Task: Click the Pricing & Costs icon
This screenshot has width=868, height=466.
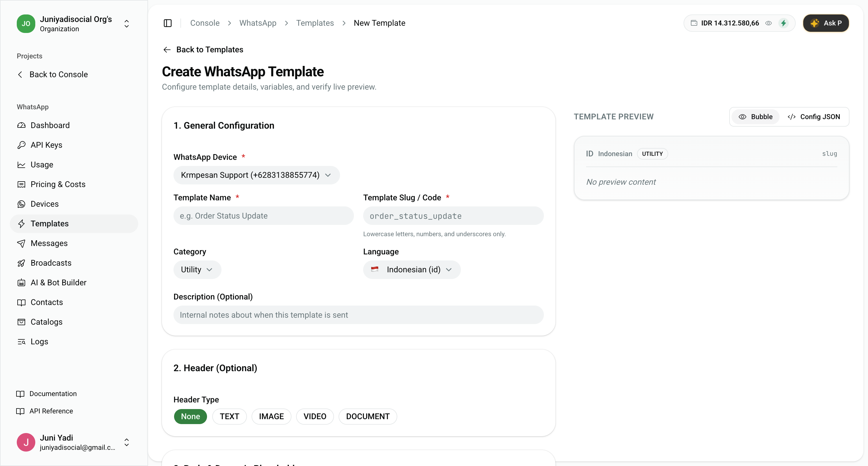Action: pos(21,184)
